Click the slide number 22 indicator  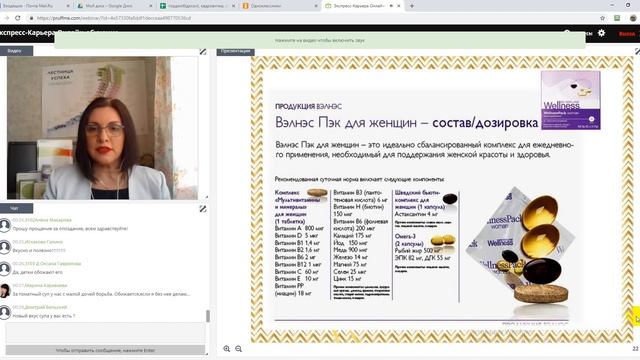coord(635,349)
